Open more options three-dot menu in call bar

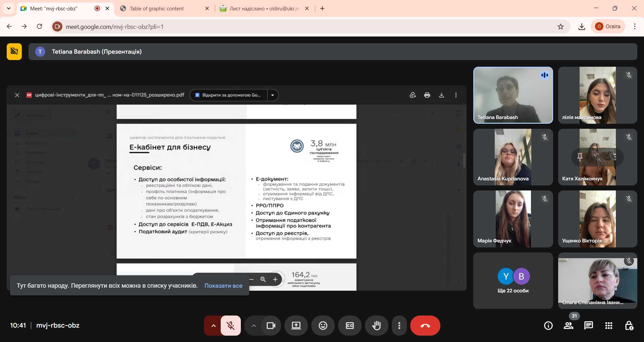pyautogui.click(x=399, y=326)
